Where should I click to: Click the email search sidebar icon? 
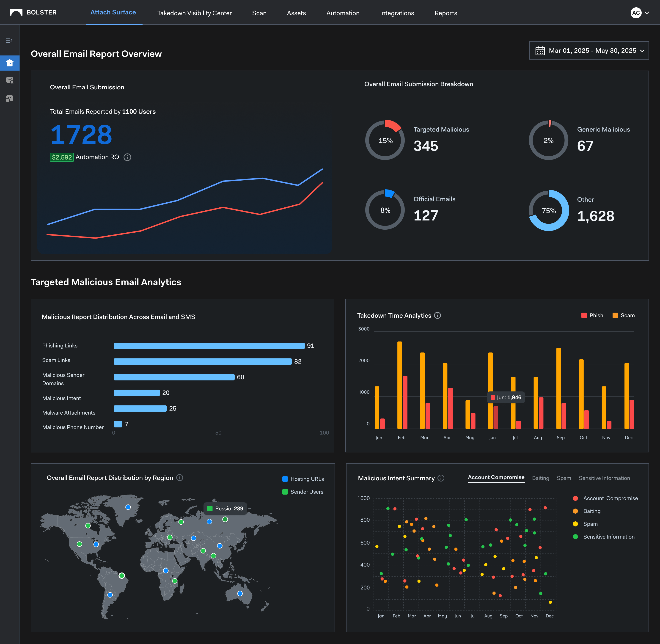coord(9,80)
